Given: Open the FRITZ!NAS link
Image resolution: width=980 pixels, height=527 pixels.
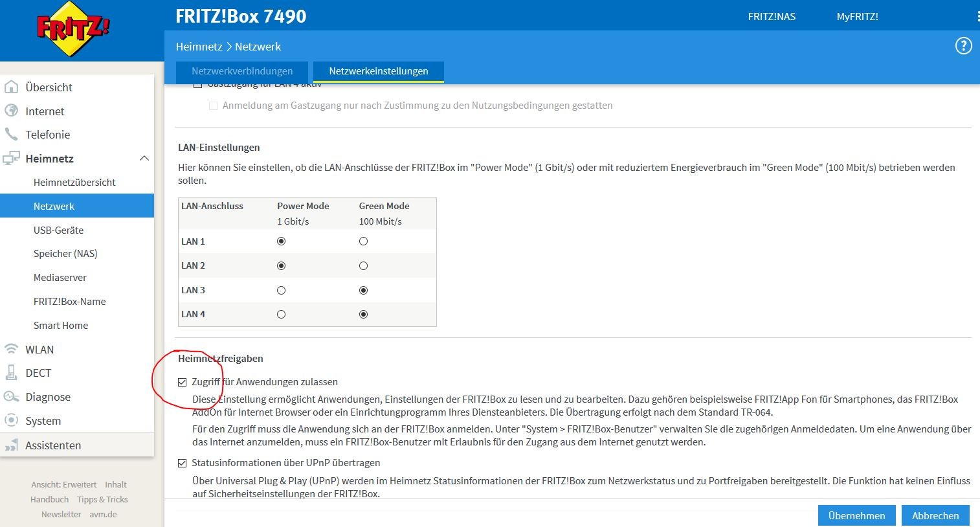Looking at the screenshot, I should tap(772, 16).
